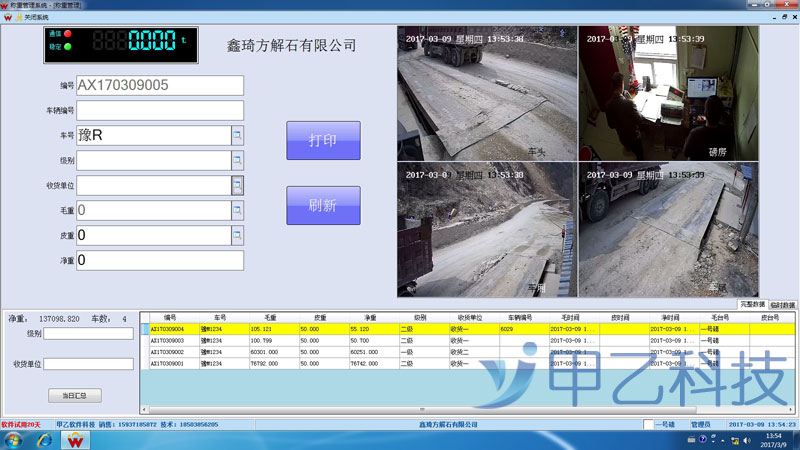The width and height of the screenshot is (800, 450).
Task: Click the lookup icon next to 皮重 field
Action: [x=238, y=235]
